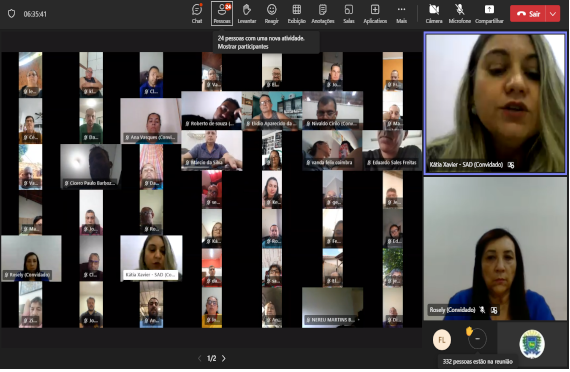Toggle the Câmera on or off

tap(434, 13)
